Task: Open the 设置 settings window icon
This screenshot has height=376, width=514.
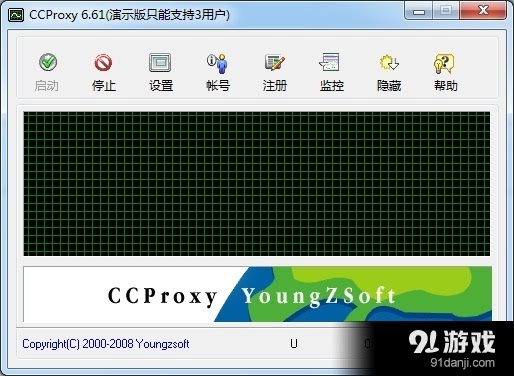Action: (x=160, y=62)
